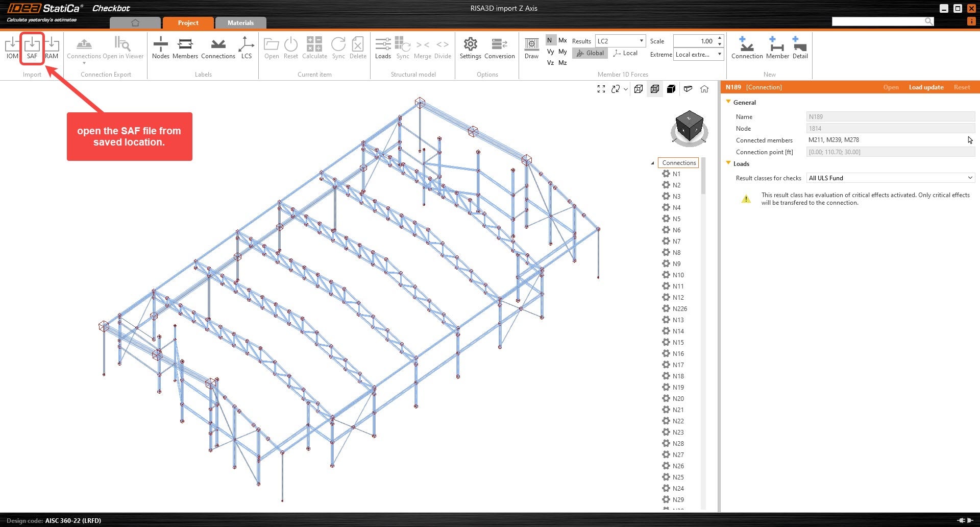Import a SAF file
The height and width of the screenshot is (527, 980).
32,49
